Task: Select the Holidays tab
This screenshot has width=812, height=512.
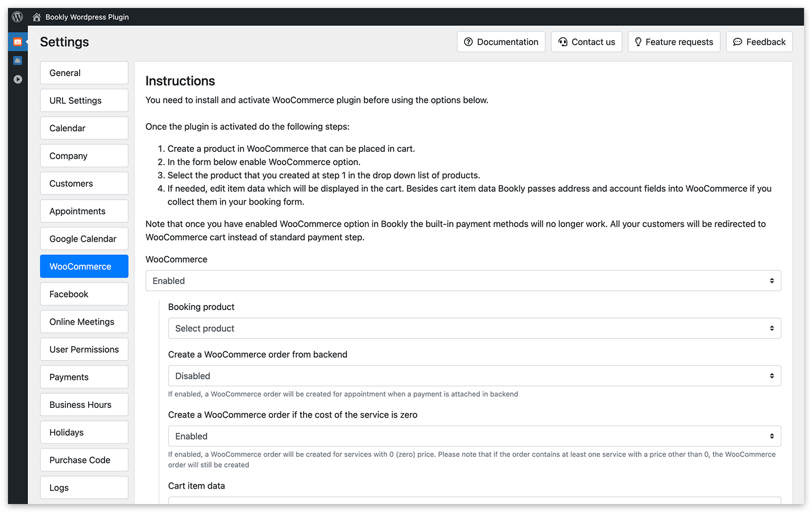Action: click(x=84, y=432)
